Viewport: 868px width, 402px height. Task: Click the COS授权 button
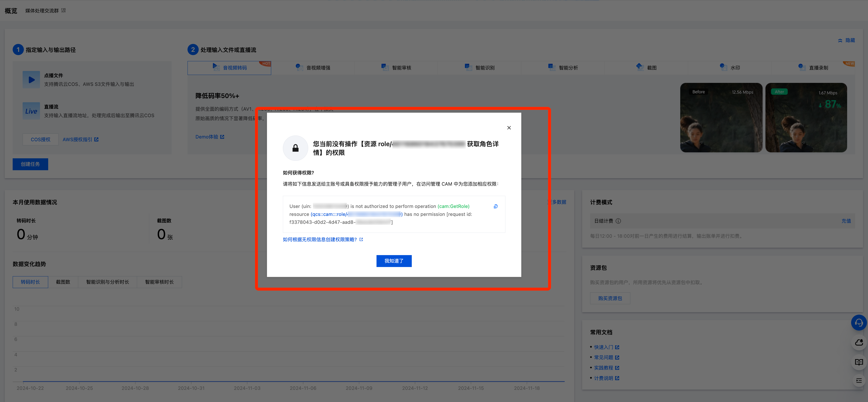click(40, 139)
